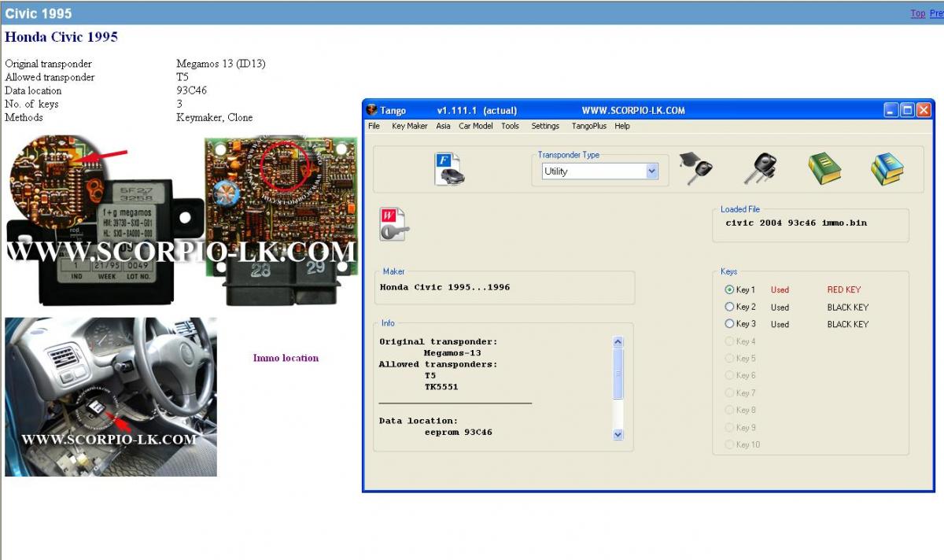
Task: Open the Key Maker menu
Action: 410,126
